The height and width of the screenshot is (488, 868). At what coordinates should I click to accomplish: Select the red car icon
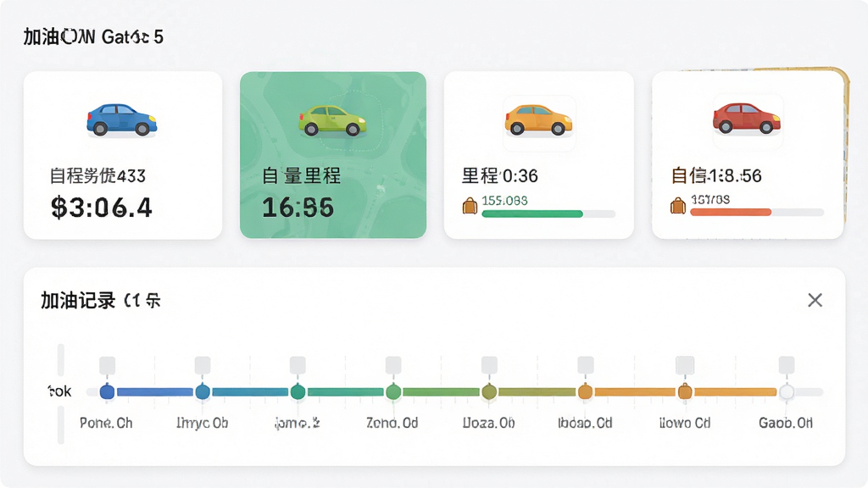point(747,119)
